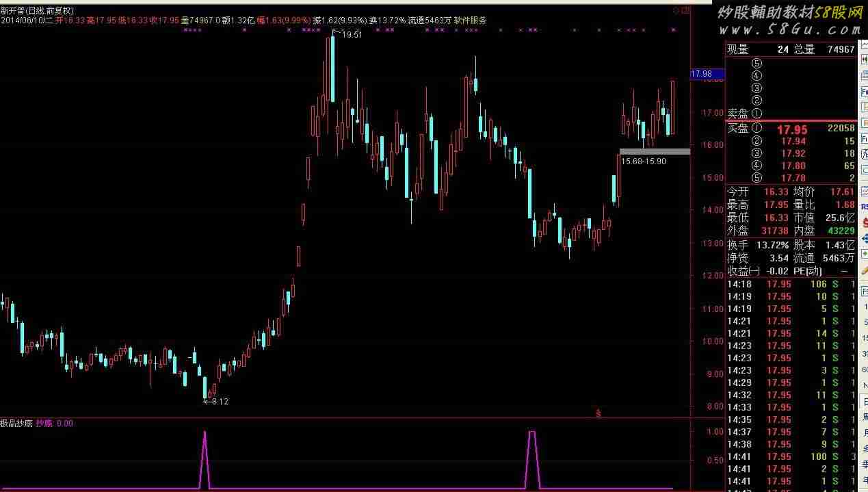Click the 外盘 value 31738

click(x=774, y=231)
